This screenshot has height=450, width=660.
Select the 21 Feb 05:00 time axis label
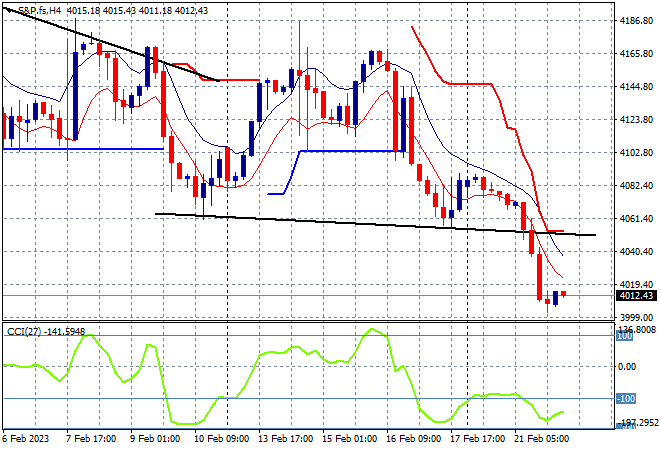click(542, 439)
